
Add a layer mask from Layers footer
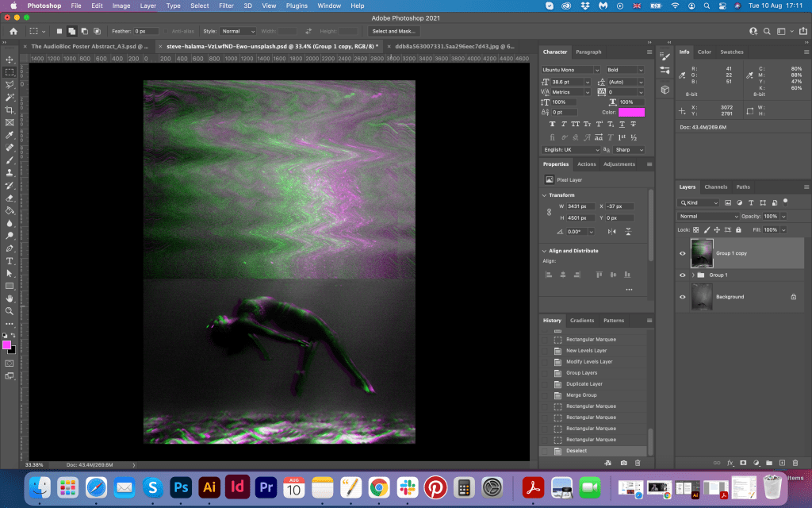pos(742,462)
